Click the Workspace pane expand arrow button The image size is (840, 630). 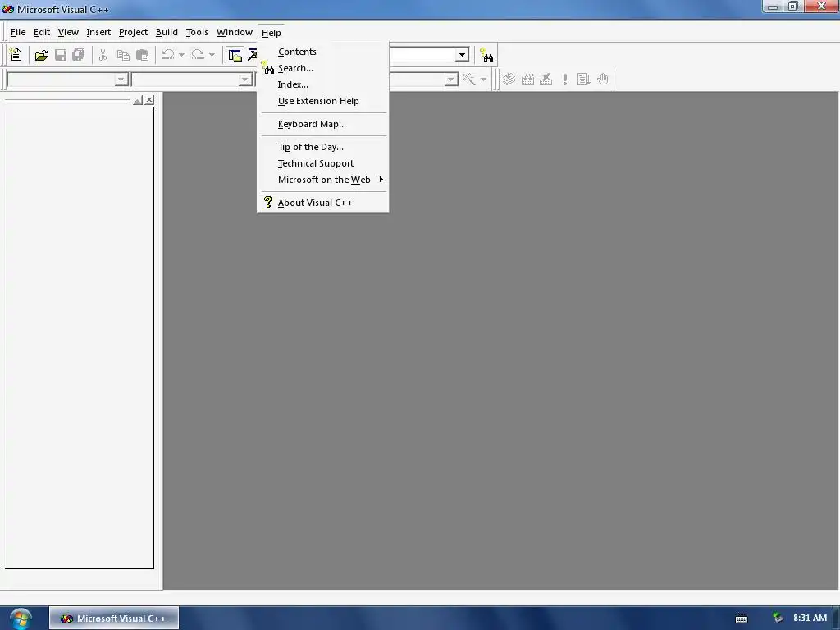tap(138, 100)
